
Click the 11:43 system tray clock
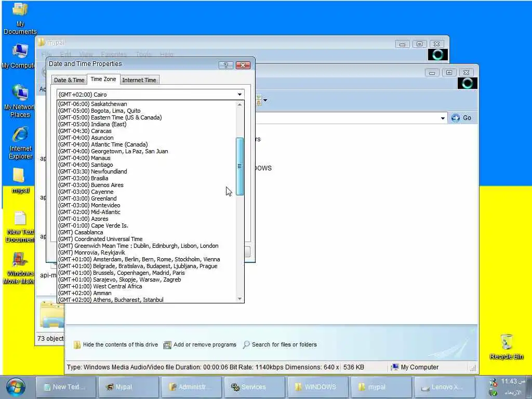click(x=513, y=382)
